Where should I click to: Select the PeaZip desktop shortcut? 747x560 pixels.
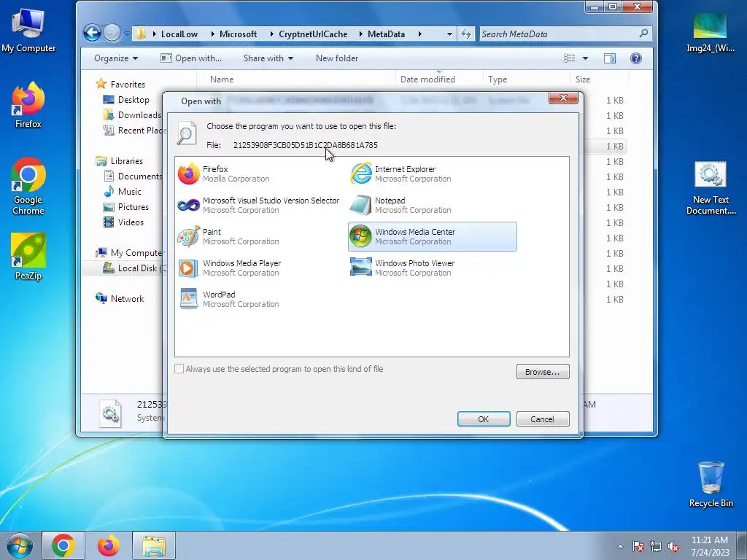(28, 256)
